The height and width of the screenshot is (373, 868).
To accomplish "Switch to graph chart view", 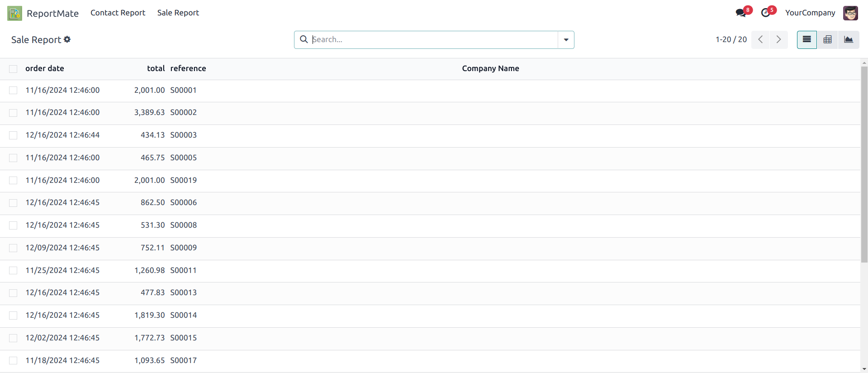I will (849, 40).
